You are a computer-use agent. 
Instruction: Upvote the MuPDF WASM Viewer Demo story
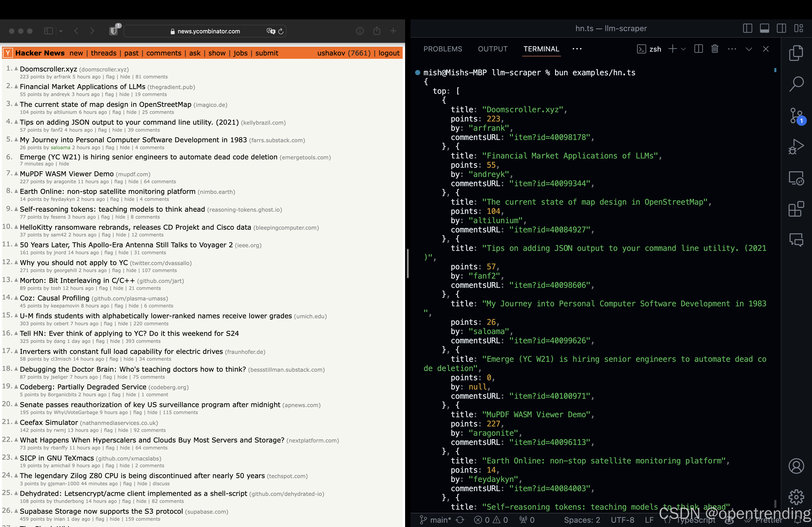(x=16, y=174)
